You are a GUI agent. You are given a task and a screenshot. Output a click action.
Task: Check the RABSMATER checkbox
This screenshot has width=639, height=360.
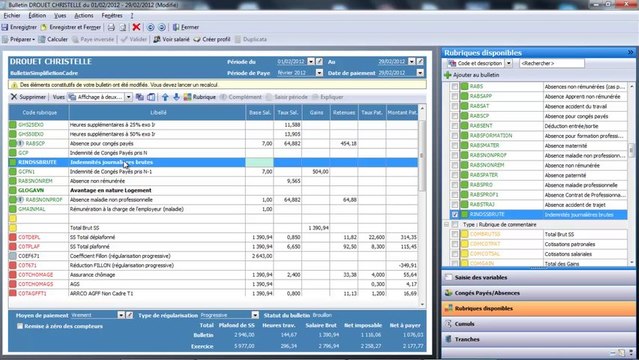(455, 146)
